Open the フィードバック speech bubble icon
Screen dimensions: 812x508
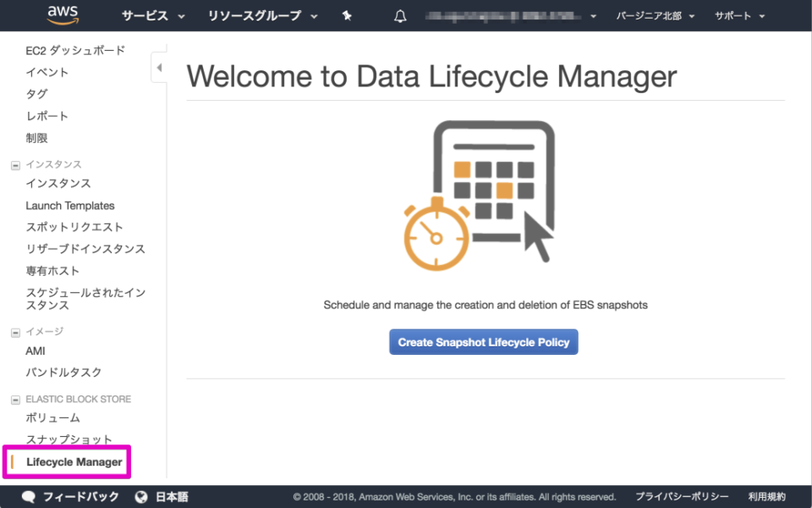click(29, 497)
